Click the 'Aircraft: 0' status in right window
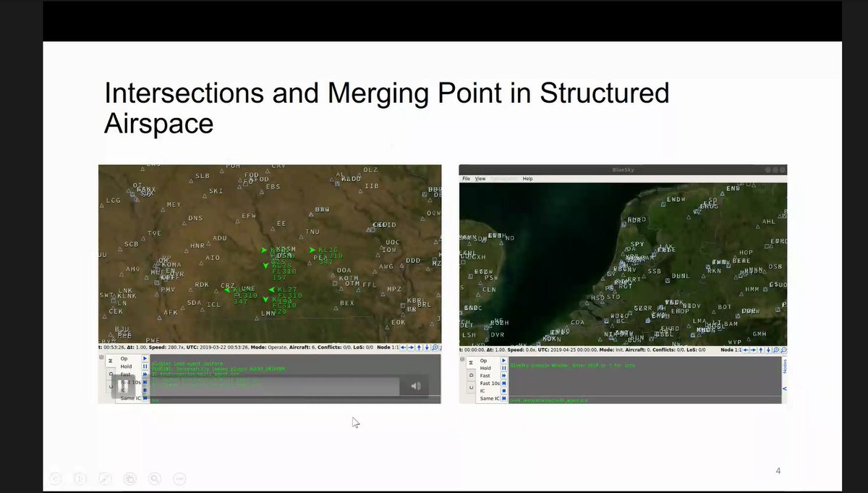 (638, 350)
